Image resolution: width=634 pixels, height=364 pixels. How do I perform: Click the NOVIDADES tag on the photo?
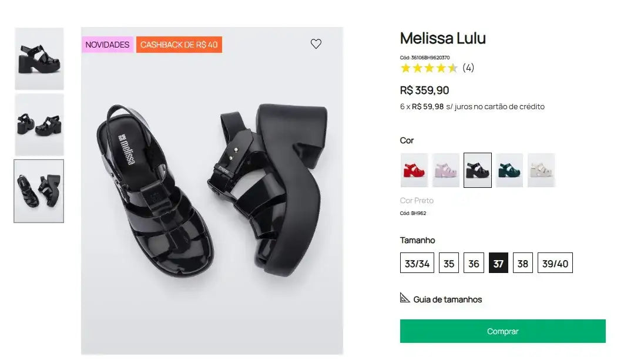[107, 44]
